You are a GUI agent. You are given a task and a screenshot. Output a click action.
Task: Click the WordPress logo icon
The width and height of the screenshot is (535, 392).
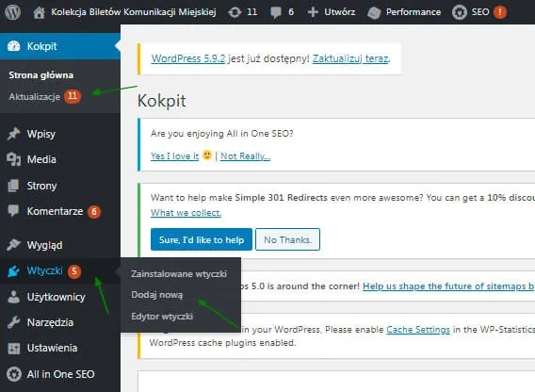tap(12, 12)
